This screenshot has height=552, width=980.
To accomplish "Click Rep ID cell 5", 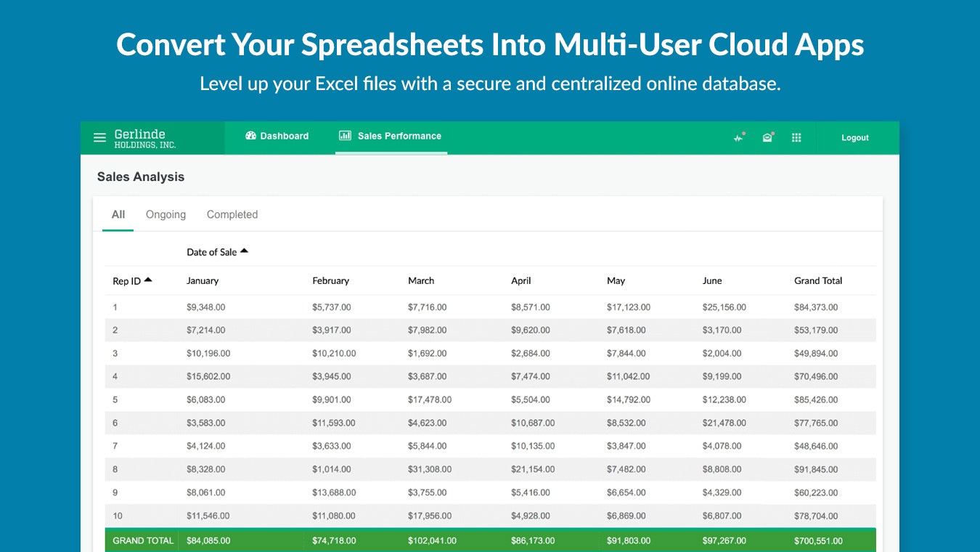I will tap(115, 399).
